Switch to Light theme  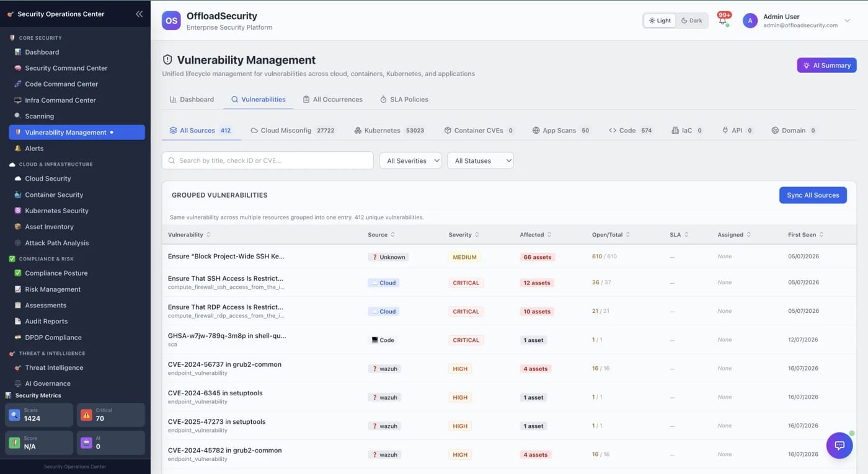click(660, 20)
